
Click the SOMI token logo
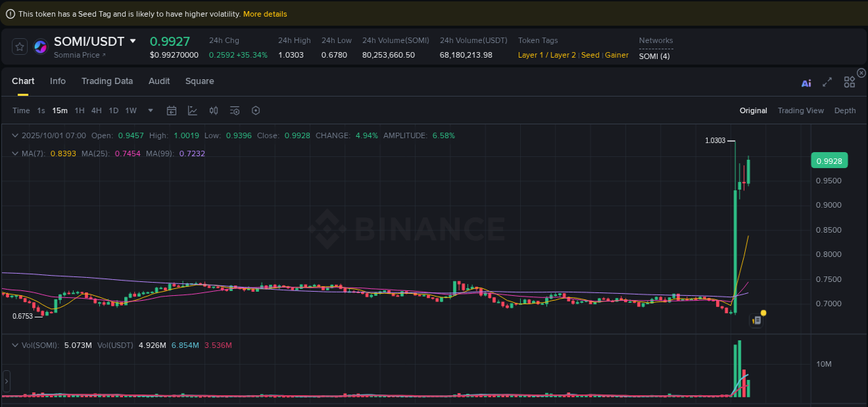[x=40, y=47]
